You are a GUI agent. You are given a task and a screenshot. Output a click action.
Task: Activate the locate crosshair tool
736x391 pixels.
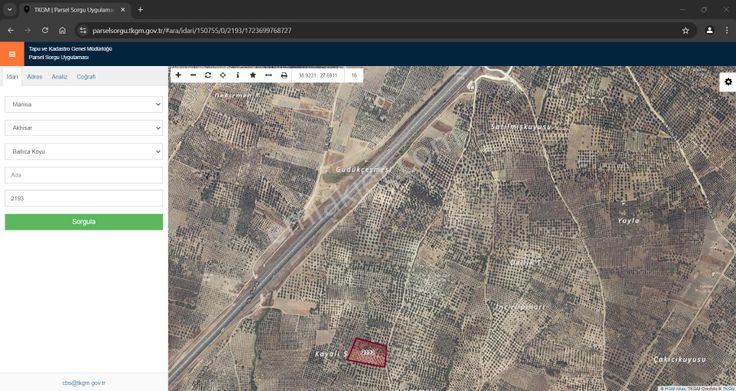223,75
